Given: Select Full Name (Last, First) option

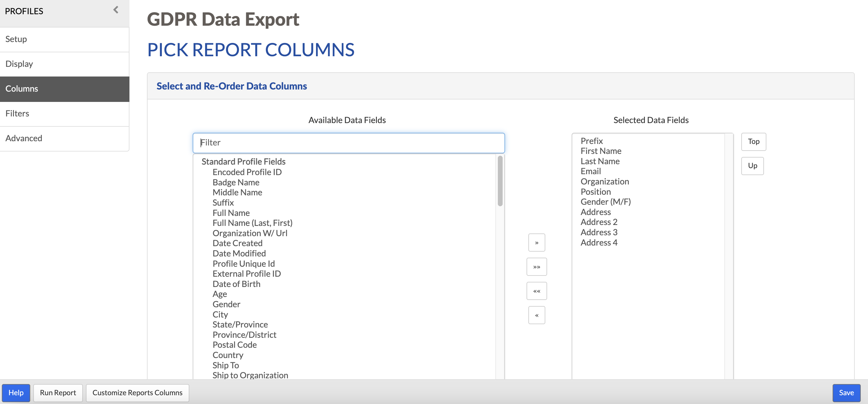Looking at the screenshot, I should (252, 223).
